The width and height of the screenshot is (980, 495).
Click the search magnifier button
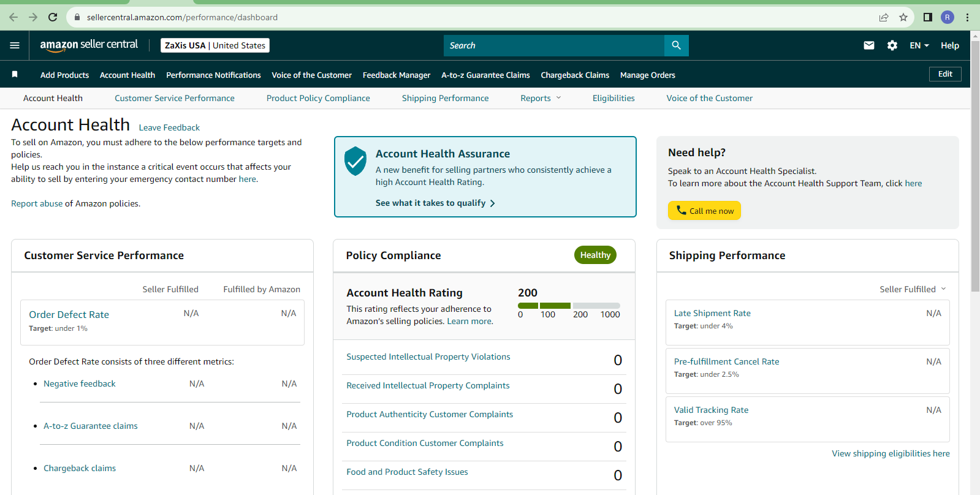676,45
